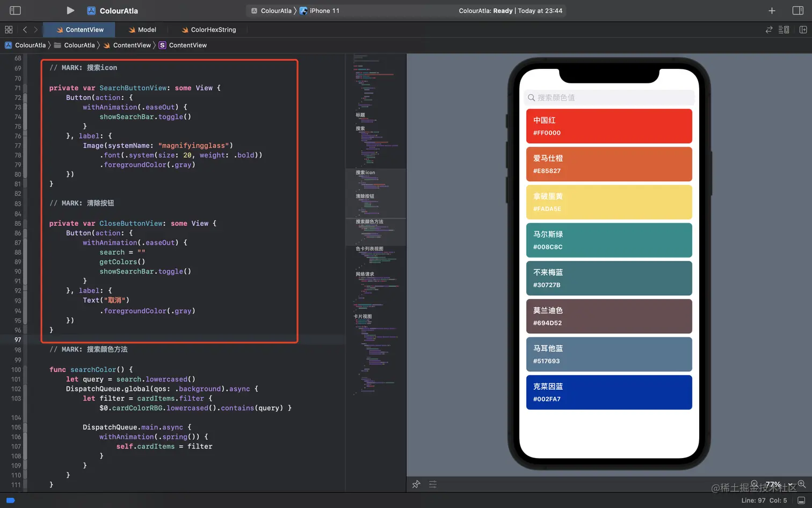The height and width of the screenshot is (508, 812).
Task: Click the ColourAtla app icon beside the title
Action: click(91, 11)
